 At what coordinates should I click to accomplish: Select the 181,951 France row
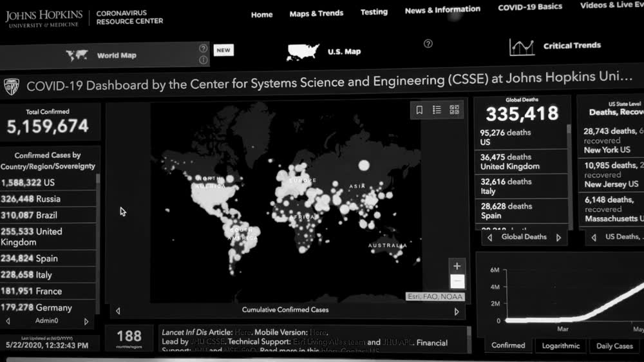(48, 291)
